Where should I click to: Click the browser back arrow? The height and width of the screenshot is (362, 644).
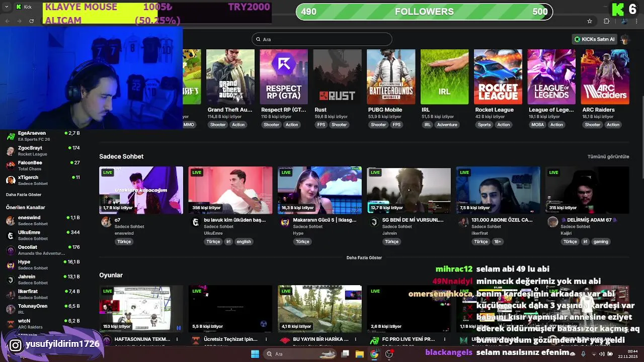point(7,21)
